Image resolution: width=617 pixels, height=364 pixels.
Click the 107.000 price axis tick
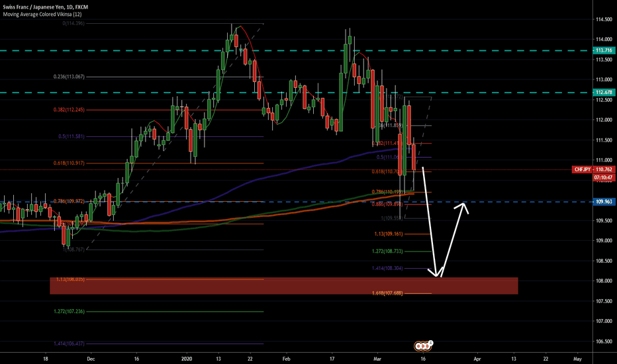[x=604, y=321]
